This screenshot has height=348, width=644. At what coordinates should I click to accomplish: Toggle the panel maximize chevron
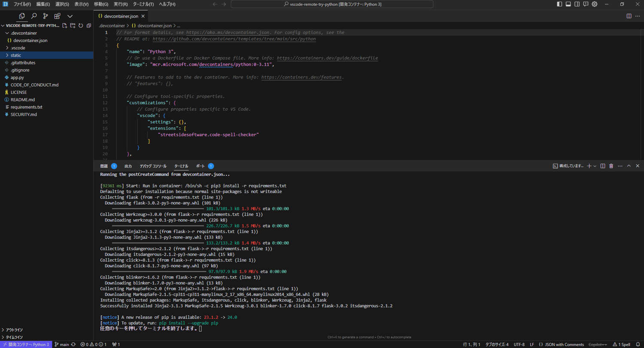(x=629, y=166)
